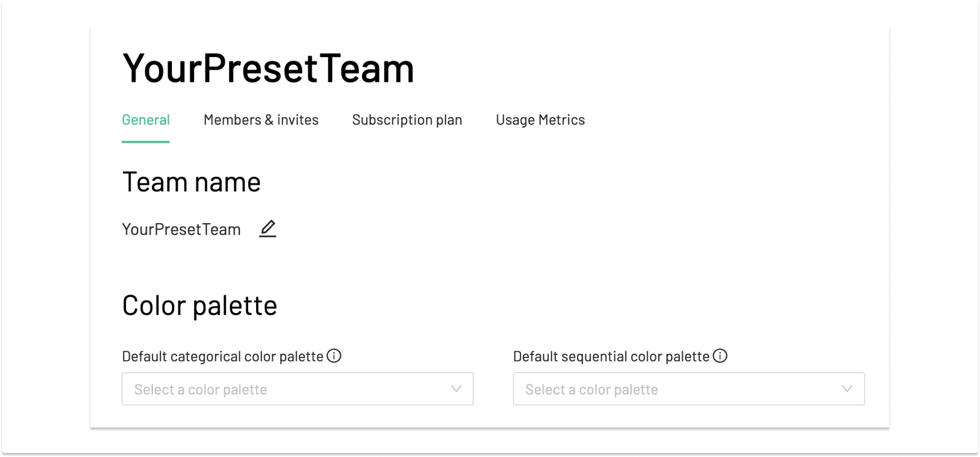The height and width of the screenshot is (457, 980).
Task: Click the YourPresetTeam team name text
Action: [x=181, y=229]
